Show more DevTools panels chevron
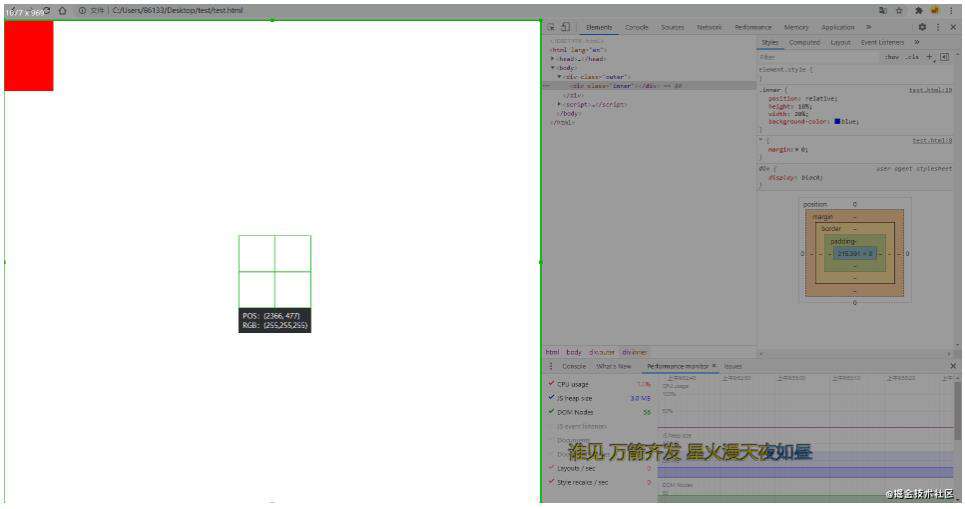965x509 pixels. point(868,27)
